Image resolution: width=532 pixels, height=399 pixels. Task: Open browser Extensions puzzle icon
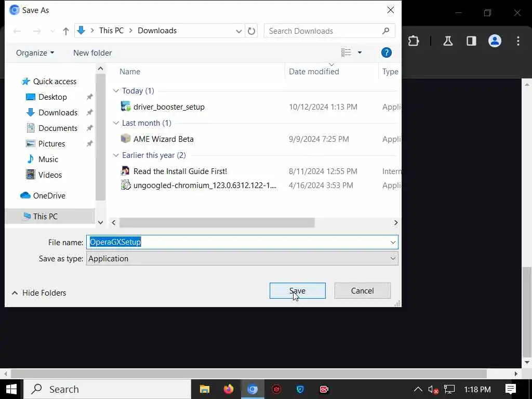[413, 41]
